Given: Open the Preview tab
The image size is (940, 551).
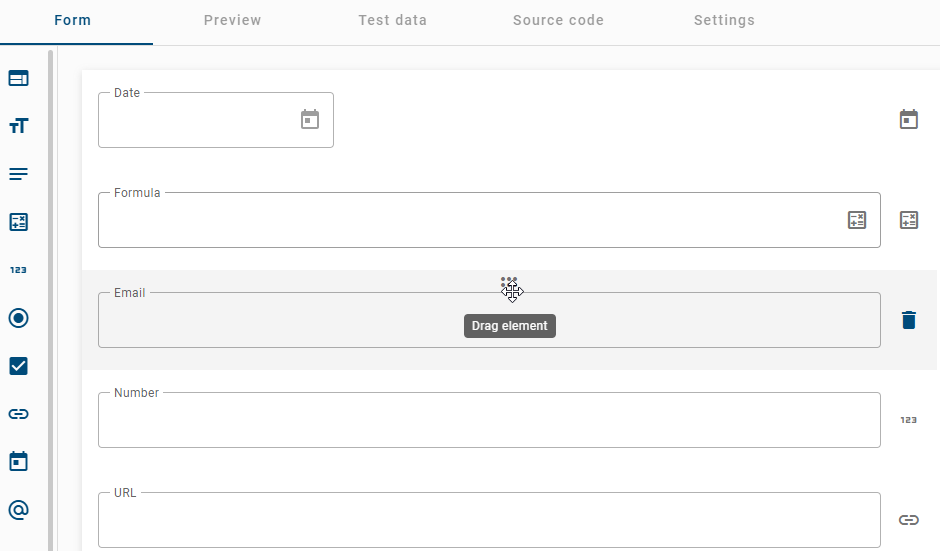Looking at the screenshot, I should pos(233,20).
